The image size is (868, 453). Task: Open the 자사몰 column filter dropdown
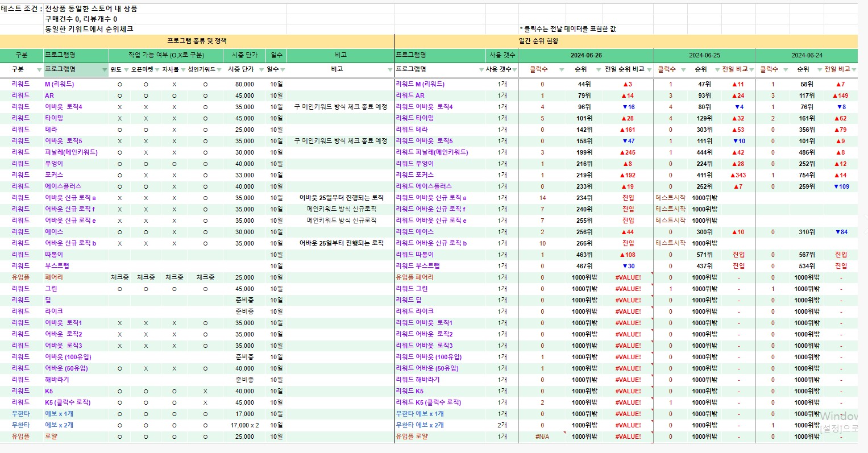coord(183,70)
